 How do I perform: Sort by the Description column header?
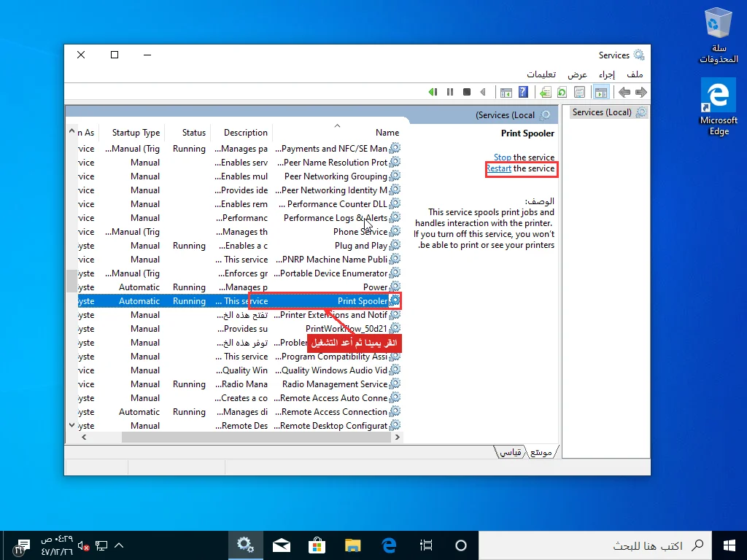click(x=242, y=133)
